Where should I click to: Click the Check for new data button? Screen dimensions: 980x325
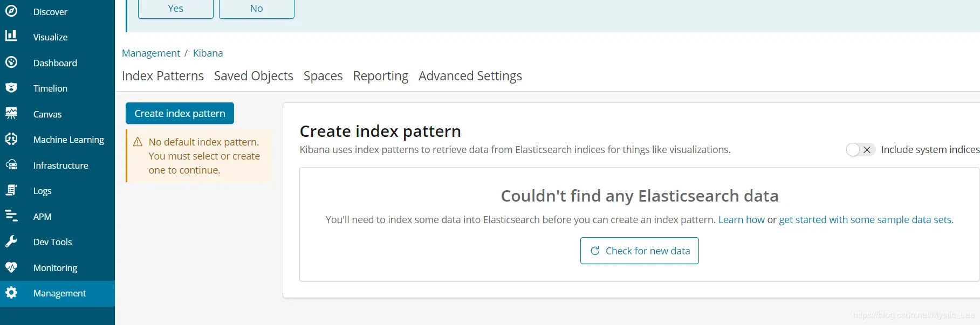pyautogui.click(x=640, y=251)
